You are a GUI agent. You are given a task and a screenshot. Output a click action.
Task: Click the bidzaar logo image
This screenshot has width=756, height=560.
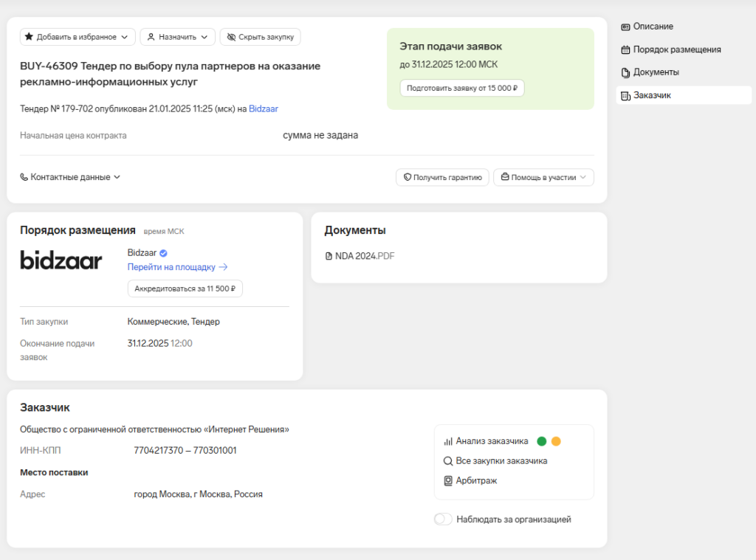tap(61, 260)
